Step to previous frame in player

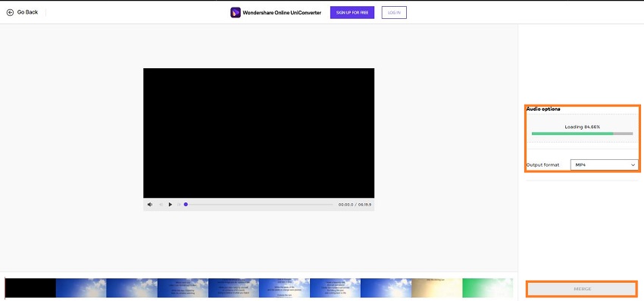(161, 205)
